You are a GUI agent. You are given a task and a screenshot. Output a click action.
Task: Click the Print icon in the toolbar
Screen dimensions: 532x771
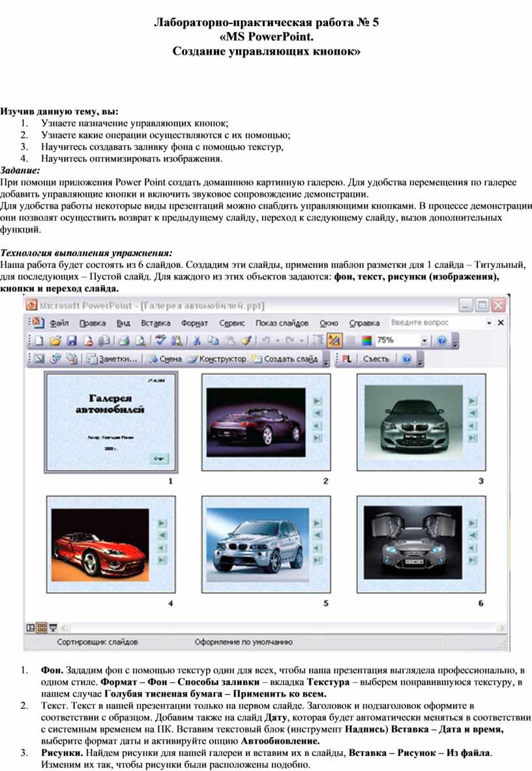(124, 340)
